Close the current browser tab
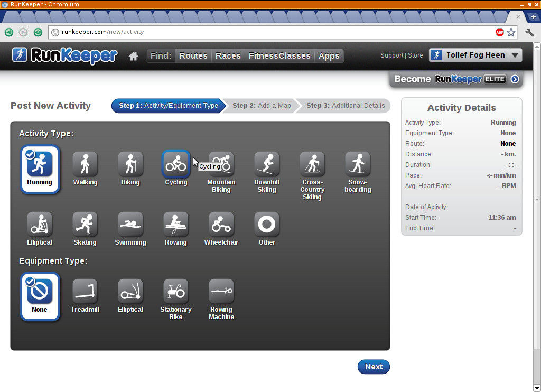Image resolution: width=541 pixels, height=392 pixels. pyautogui.click(x=518, y=17)
